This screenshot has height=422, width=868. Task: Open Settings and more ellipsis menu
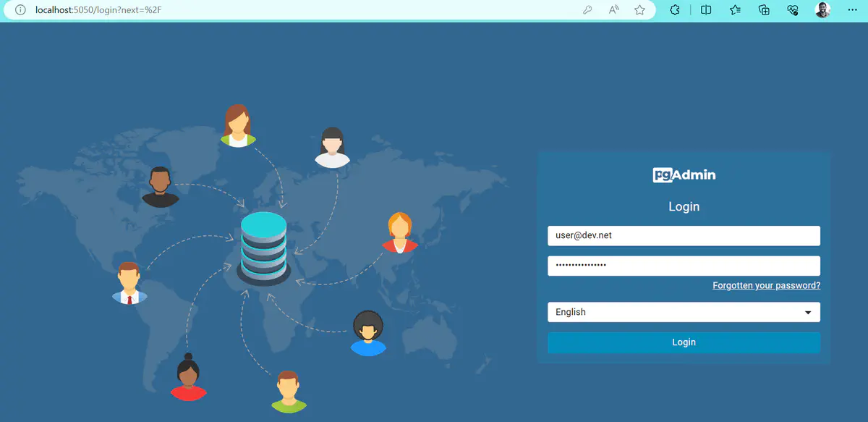(x=851, y=10)
